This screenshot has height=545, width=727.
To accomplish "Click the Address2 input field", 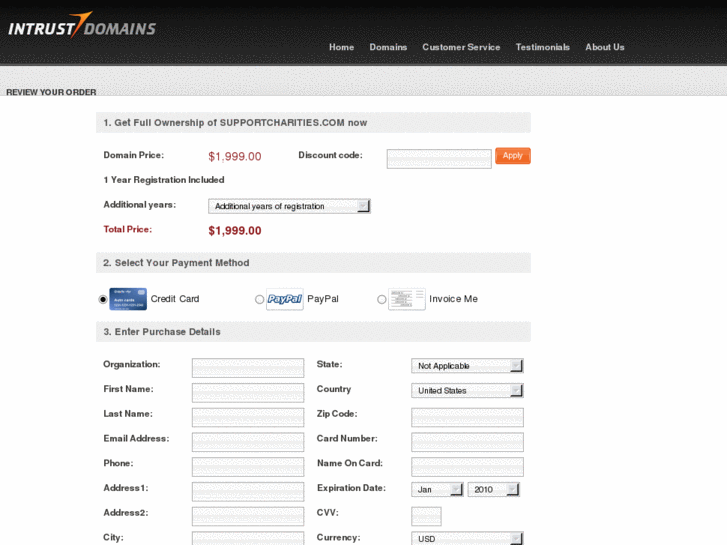I will pyautogui.click(x=248, y=516).
